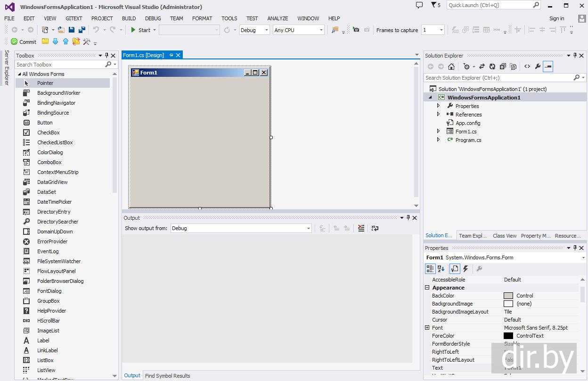588x381 pixels.
Task: Click the green Commit check icon
Action: [x=14, y=41]
